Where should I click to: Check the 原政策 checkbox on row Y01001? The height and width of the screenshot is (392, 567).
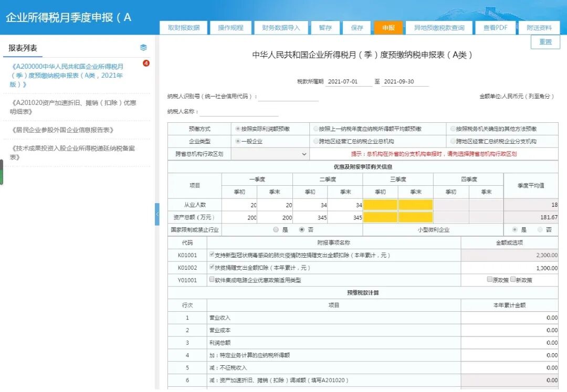(x=489, y=280)
